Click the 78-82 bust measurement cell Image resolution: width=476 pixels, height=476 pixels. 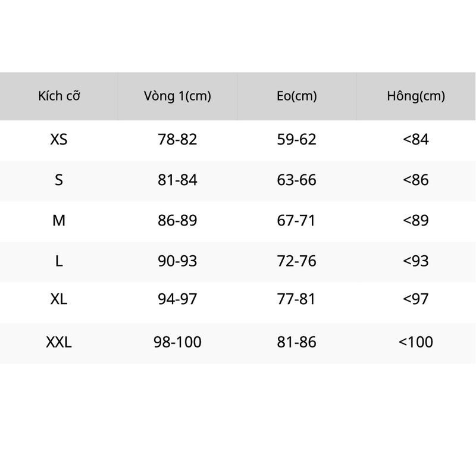point(177,139)
